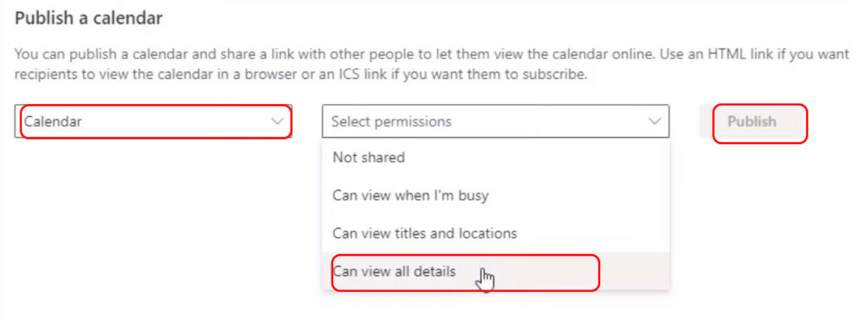Click the "Calendar" text in first dropdown
The image size is (868, 320).
[53, 121]
